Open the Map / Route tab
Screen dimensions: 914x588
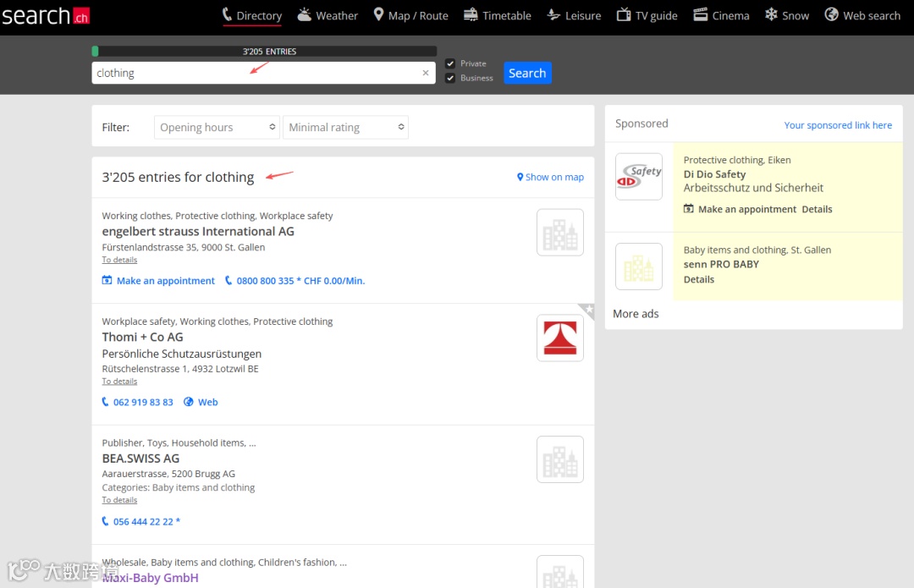coord(411,16)
